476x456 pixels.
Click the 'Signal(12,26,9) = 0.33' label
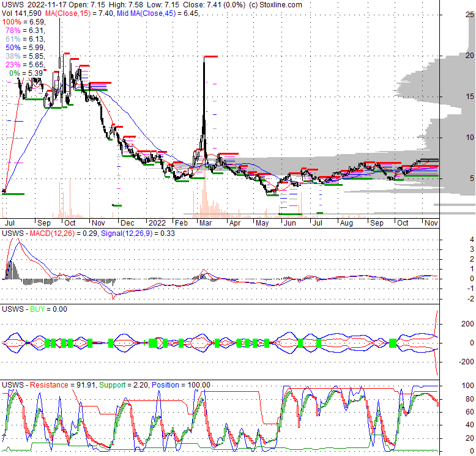click(x=138, y=234)
